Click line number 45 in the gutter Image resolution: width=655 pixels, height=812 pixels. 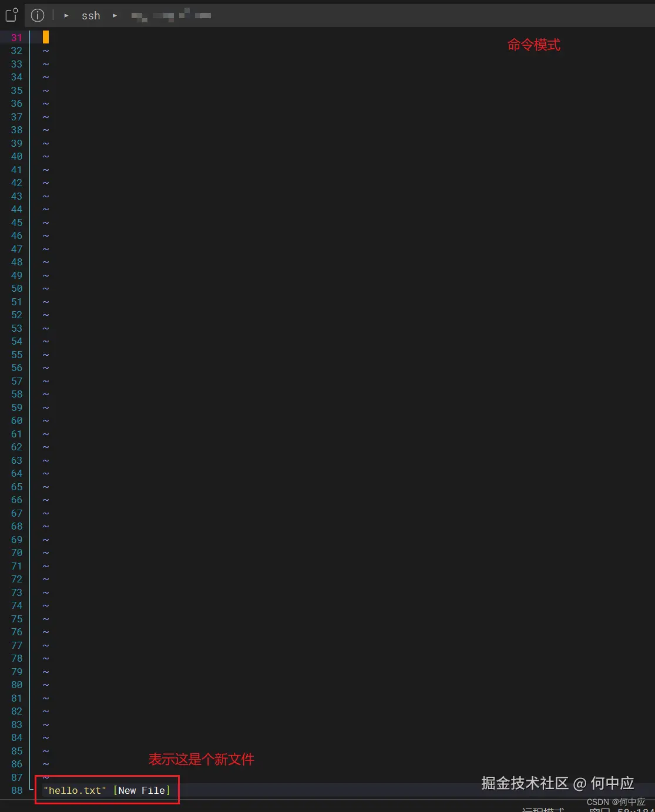click(x=16, y=223)
